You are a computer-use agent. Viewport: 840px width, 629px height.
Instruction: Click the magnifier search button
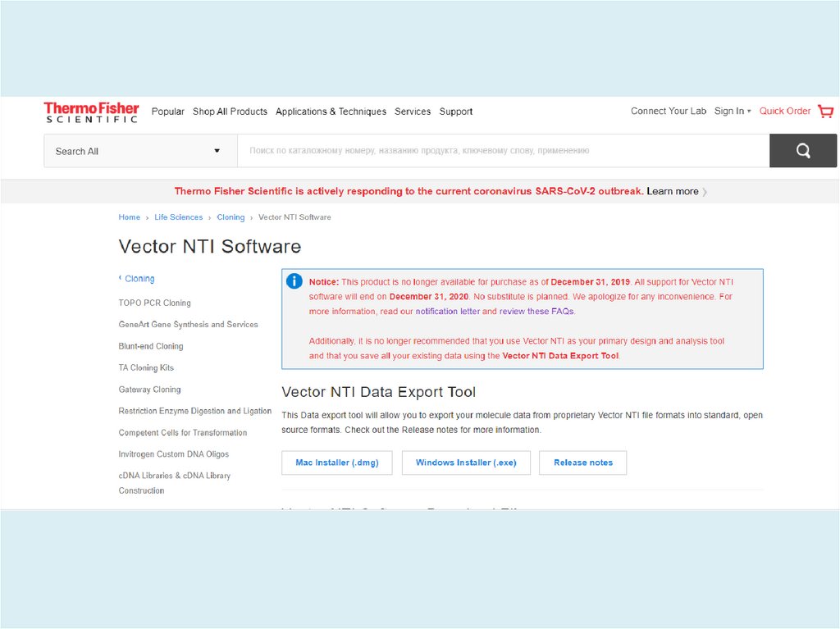pyautogui.click(x=802, y=151)
